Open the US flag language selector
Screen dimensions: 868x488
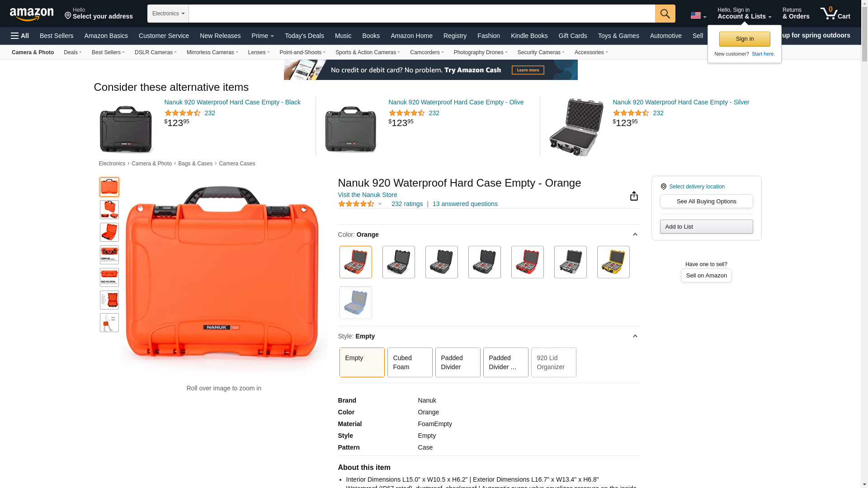pyautogui.click(x=698, y=15)
